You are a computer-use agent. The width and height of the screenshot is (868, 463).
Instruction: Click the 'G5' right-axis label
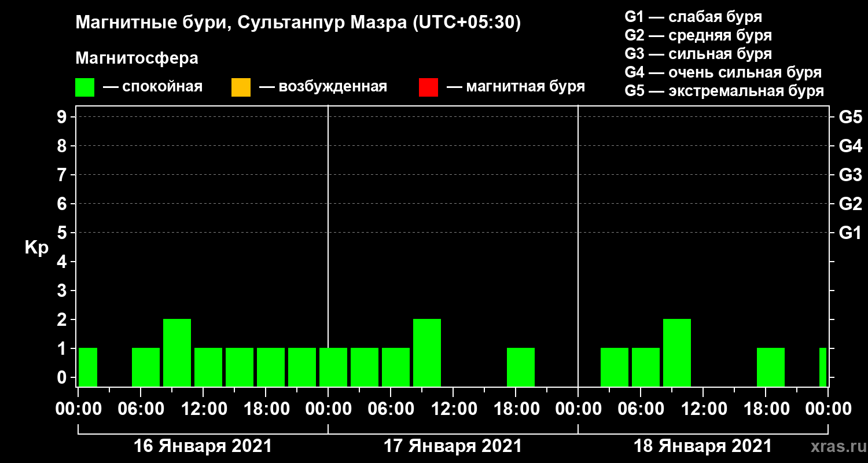click(850, 117)
